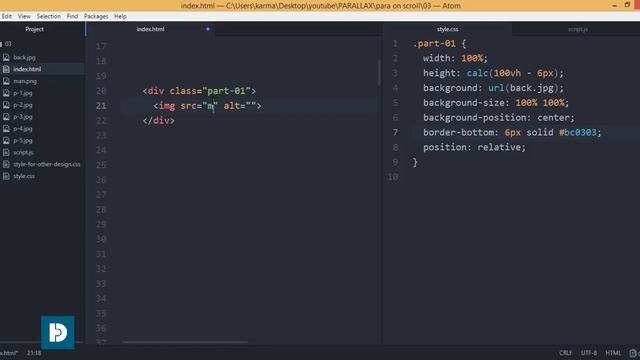Switch to the index.html tab

(x=151, y=29)
